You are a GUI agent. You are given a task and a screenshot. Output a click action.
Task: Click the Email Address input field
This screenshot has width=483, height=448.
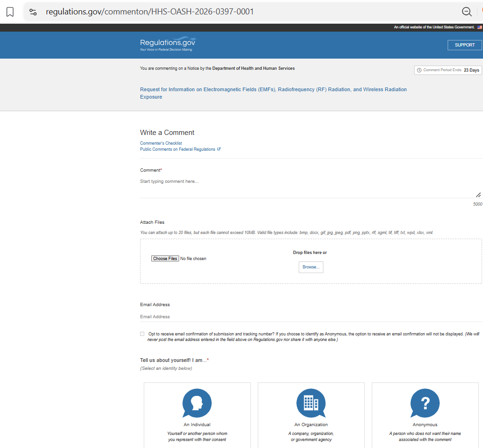(x=310, y=317)
